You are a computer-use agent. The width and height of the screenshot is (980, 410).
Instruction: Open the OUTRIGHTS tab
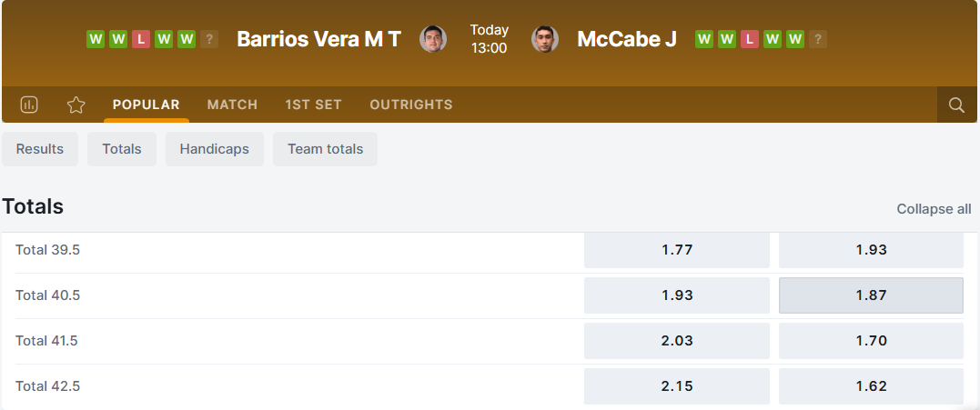(411, 105)
